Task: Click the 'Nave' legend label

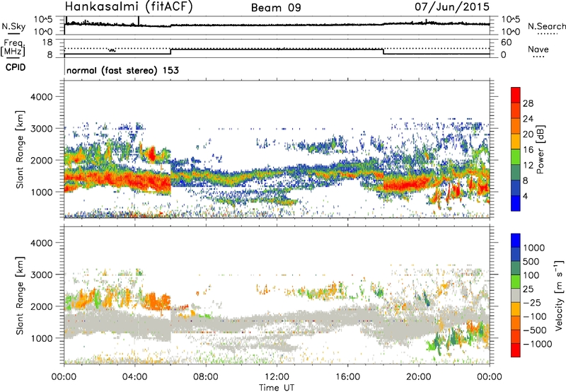Action: click(x=538, y=50)
